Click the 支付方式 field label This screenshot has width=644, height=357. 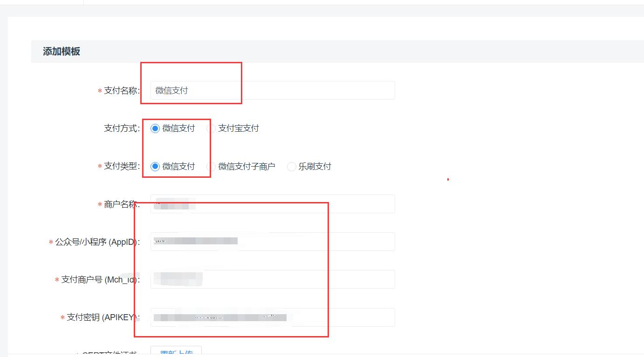[122, 128]
